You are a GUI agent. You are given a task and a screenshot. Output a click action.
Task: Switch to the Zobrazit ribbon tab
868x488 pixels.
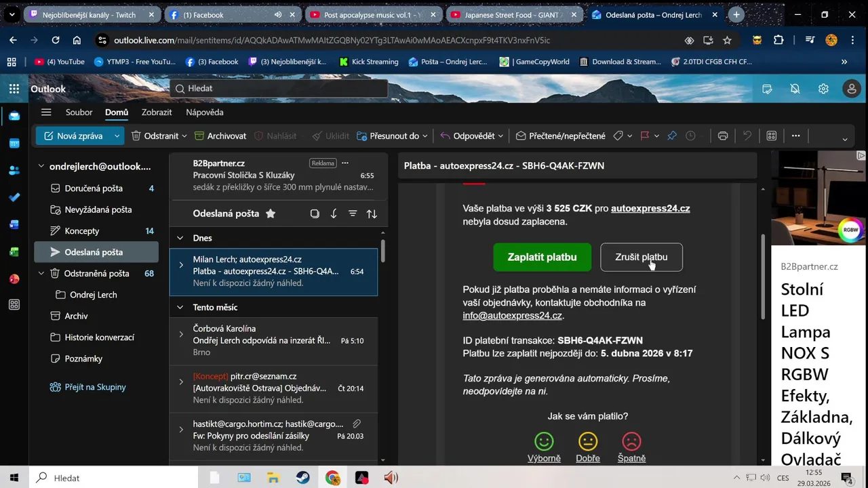157,113
